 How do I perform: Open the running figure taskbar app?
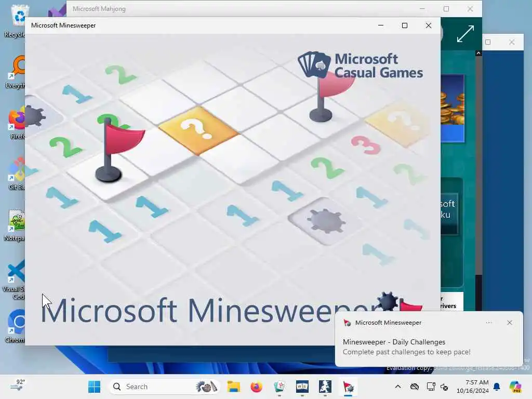(325, 387)
